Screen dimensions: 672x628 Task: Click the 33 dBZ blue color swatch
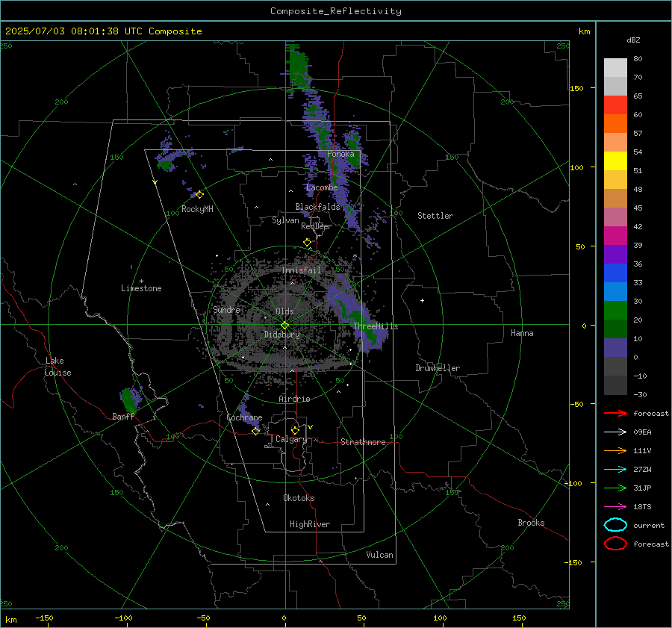tap(615, 273)
